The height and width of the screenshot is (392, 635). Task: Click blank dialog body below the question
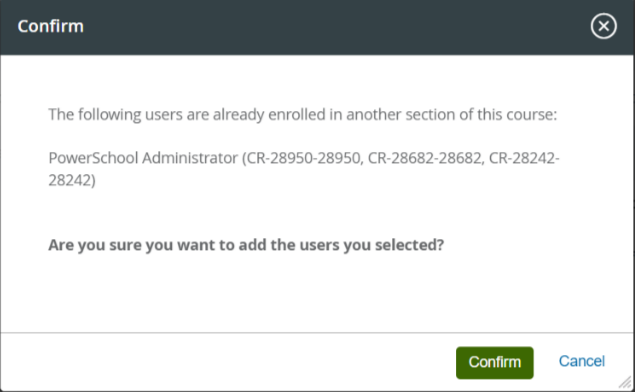coord(317,294)
